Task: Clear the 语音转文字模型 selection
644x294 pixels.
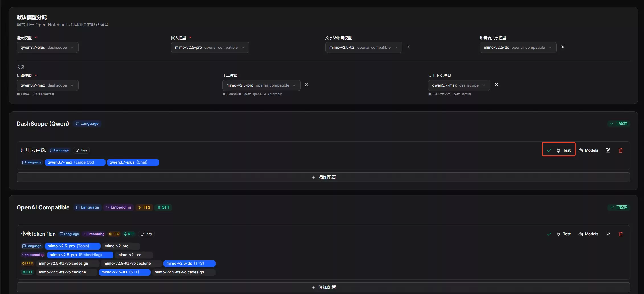Action: (563, 47)
